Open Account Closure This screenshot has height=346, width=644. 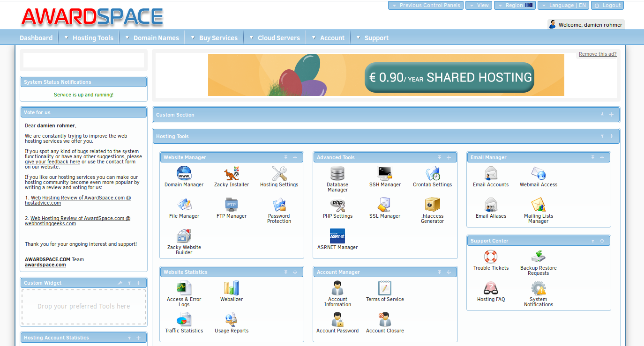385,323
